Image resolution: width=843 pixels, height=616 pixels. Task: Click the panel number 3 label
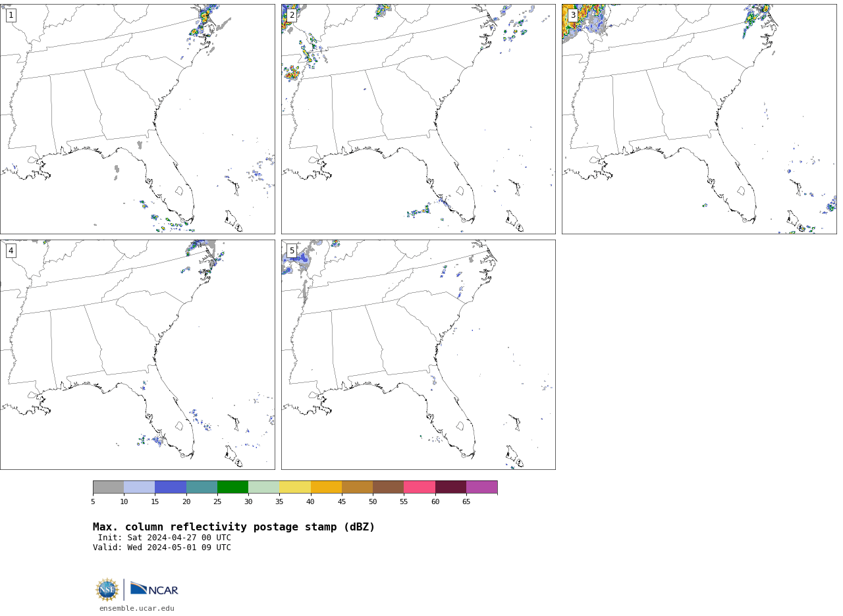coord(573,15)
